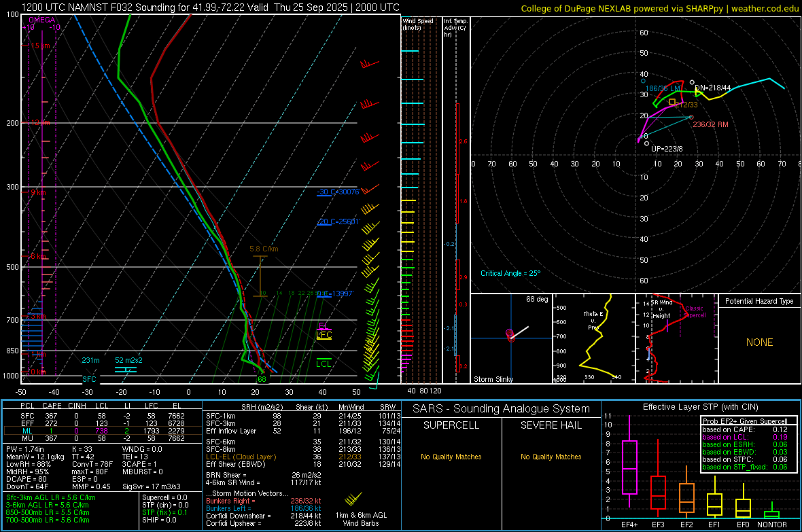Click the STP (fix) = 0.1 value

pyautogui.click(x=164, y=512)
